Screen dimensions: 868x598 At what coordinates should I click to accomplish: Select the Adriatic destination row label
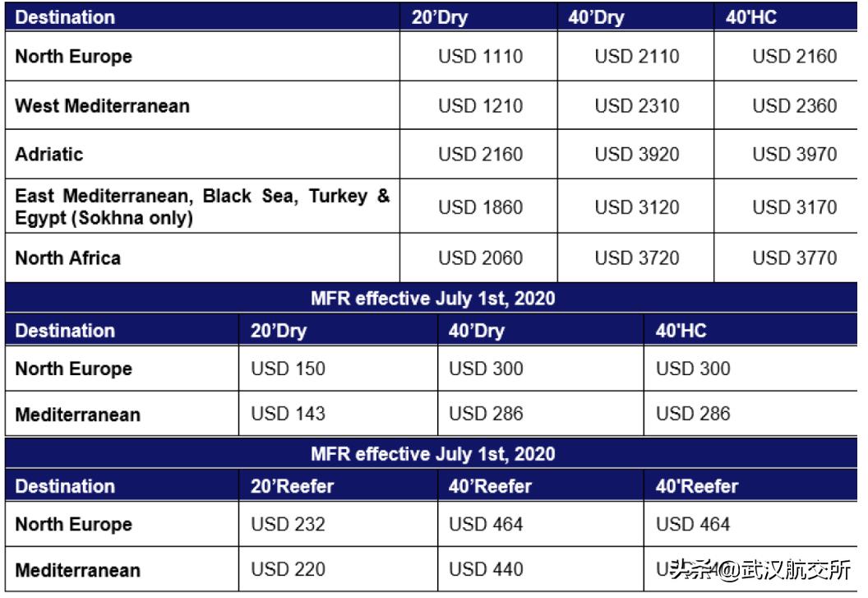point(49,154)
